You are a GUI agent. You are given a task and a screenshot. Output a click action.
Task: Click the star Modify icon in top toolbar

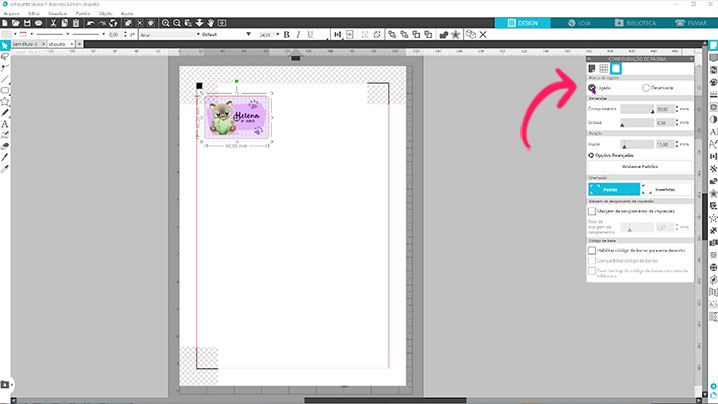point(455,34)
